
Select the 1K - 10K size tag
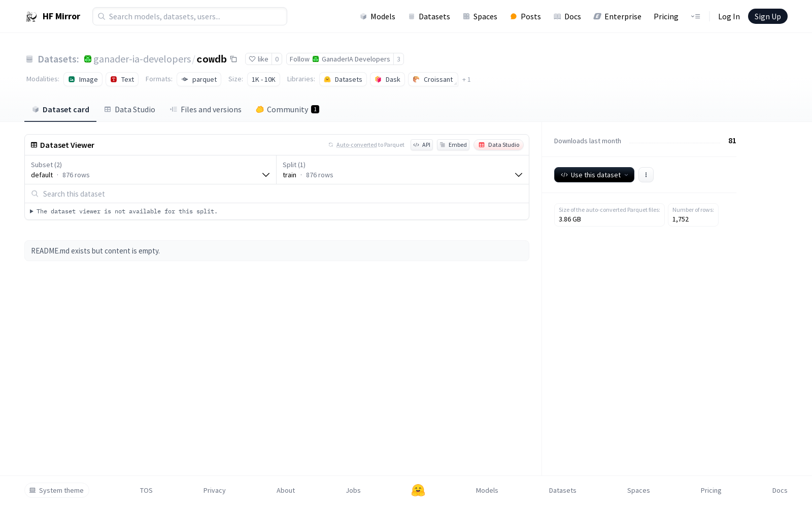pos(263,79)
